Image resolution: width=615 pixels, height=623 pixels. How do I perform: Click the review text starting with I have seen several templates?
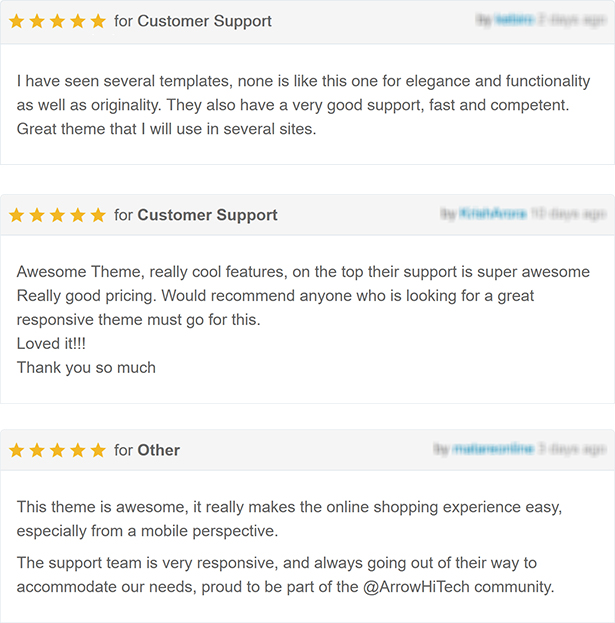(x=304, y=105)
